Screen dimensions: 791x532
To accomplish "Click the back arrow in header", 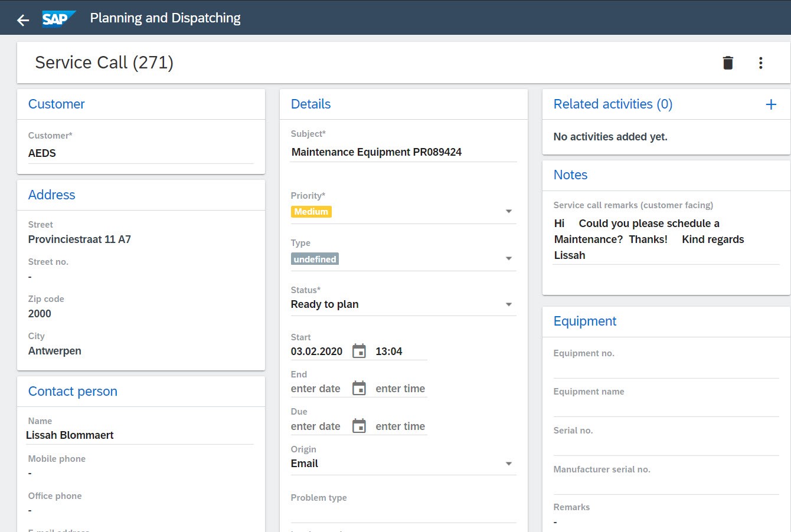I will click(x=23, y=20).
